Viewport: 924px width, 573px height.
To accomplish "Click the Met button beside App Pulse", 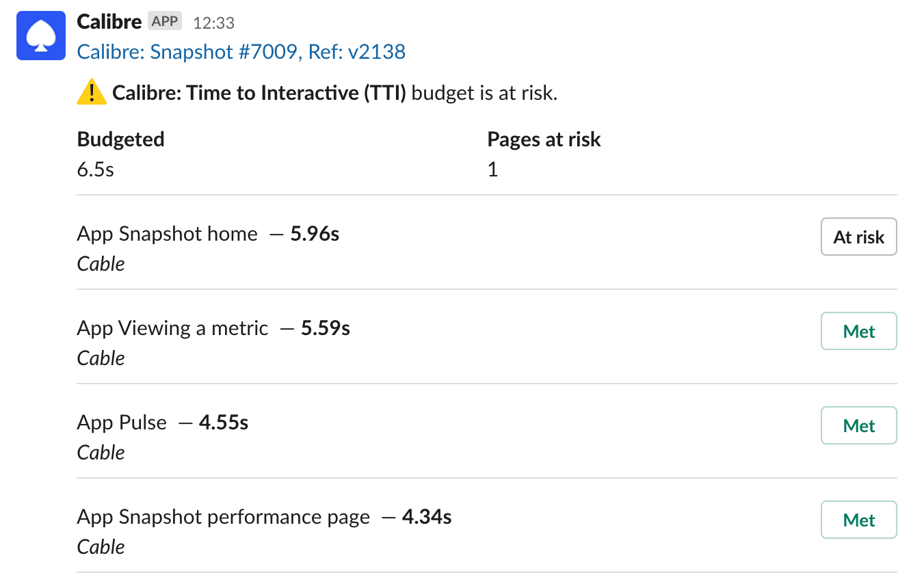I will (858, 425).
